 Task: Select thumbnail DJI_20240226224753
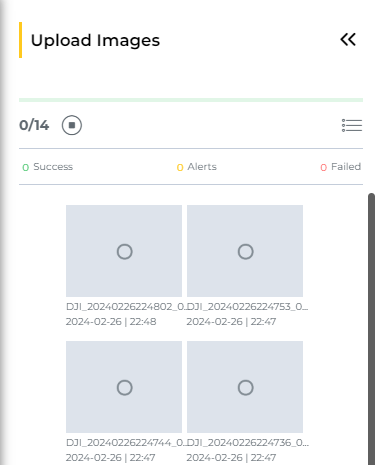(x=245, y=251)
